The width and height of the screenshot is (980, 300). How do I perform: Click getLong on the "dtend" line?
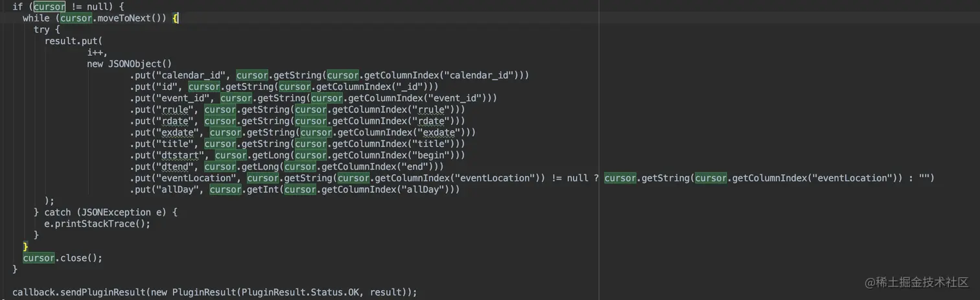257,167
